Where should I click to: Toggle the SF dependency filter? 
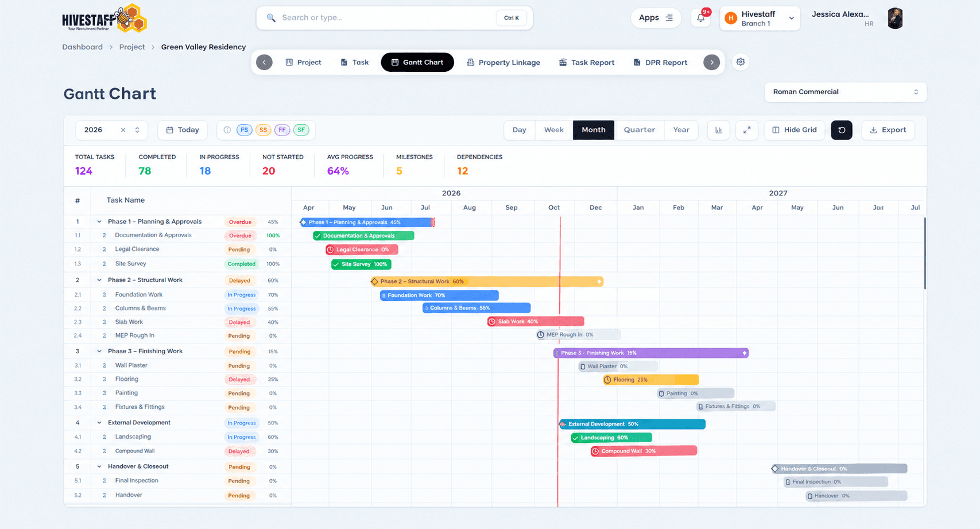coord(301,130)
